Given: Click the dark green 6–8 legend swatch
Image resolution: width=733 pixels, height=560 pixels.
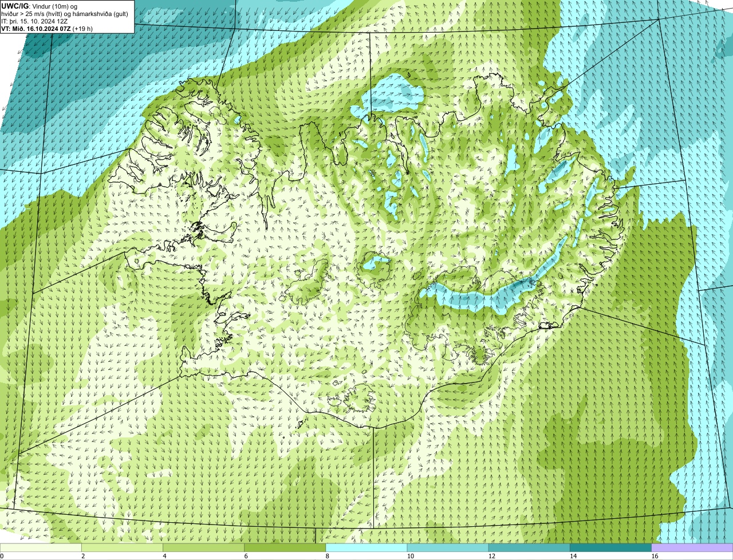Looking at the screenshot, I should click(285, 548).
